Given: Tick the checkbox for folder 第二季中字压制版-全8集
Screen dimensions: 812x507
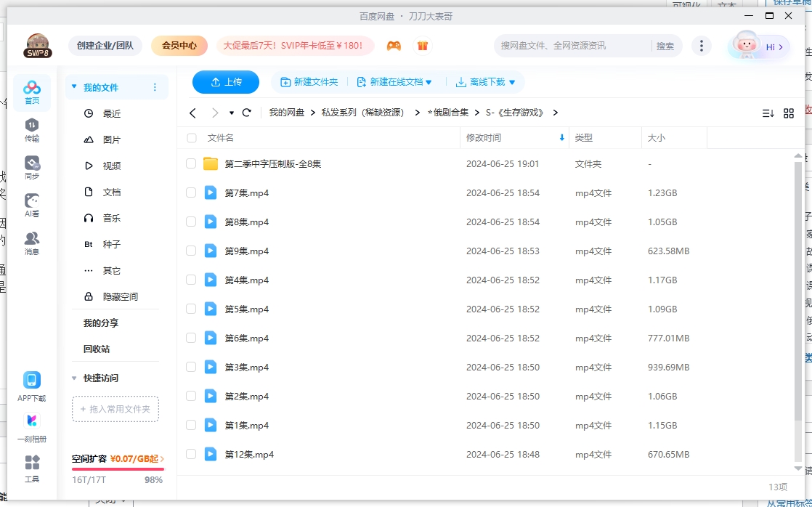Looking at the screenshot, I should (191, 163).
